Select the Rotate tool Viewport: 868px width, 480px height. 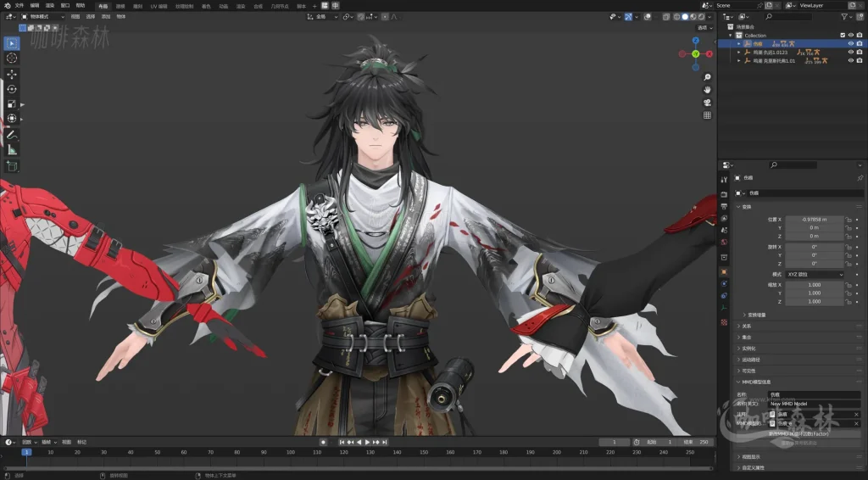click(12, 89)
